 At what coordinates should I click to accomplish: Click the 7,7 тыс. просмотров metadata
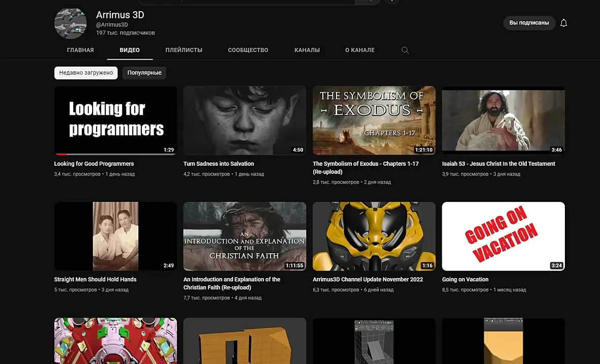point(206,298)
